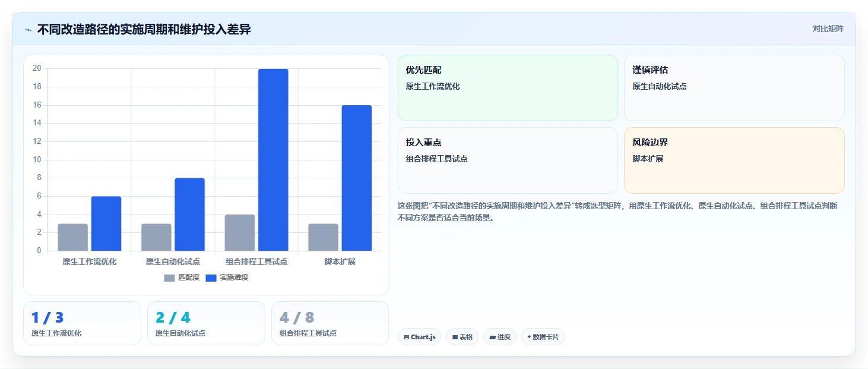Click x-axis label 组合排程工具试点
Image resolution: width=868 pixels, height=369 pixels.
(x=256, y=261)
